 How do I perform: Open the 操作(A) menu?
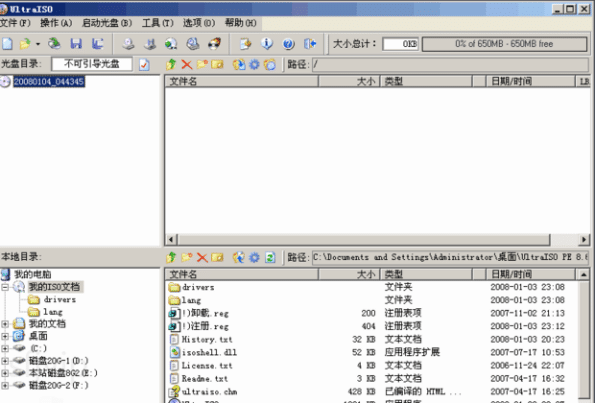point(56,23)
